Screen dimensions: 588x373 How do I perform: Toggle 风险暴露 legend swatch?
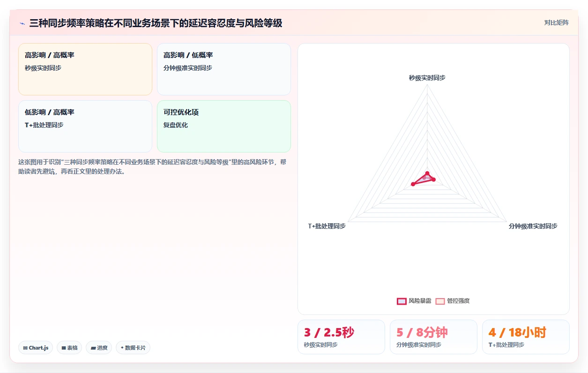point(402,301)
